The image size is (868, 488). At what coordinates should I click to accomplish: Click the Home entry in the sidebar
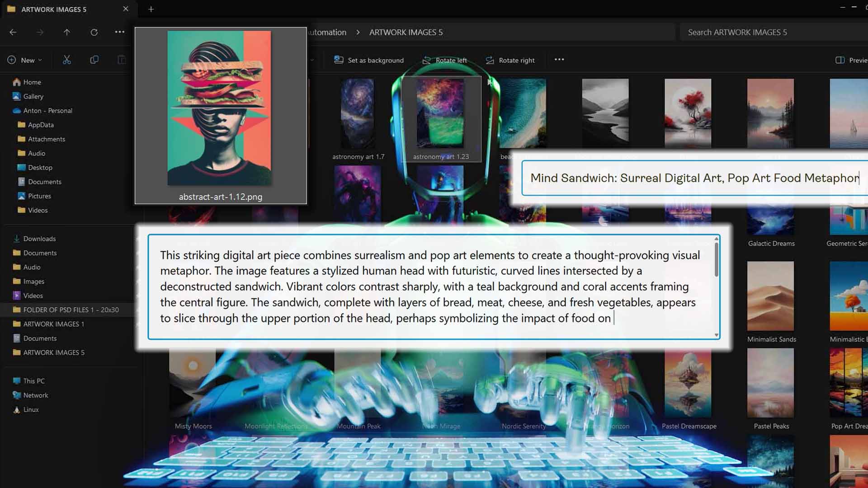[32, 82]
